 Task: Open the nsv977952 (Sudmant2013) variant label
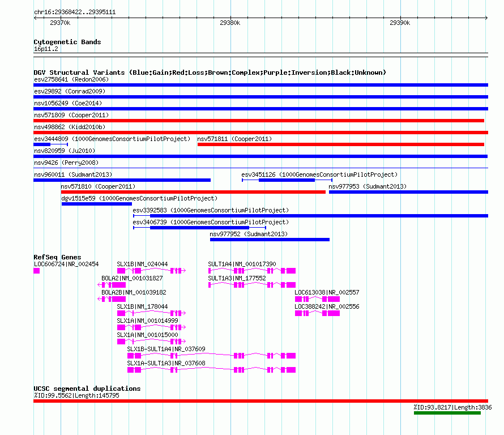249,234
